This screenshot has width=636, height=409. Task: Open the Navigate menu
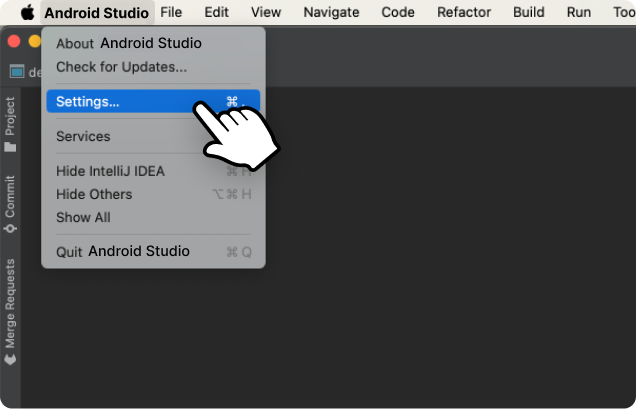[x=331, y=12]
